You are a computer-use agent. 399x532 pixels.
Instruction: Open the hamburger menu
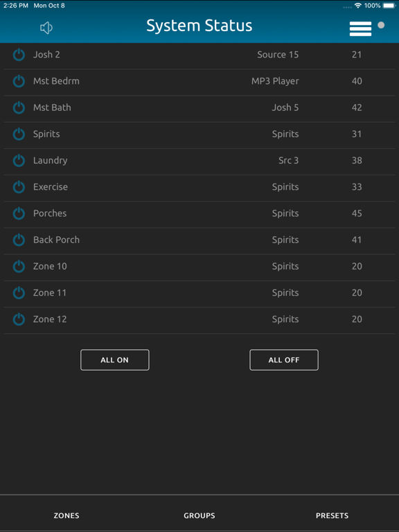tap(360, 28)
